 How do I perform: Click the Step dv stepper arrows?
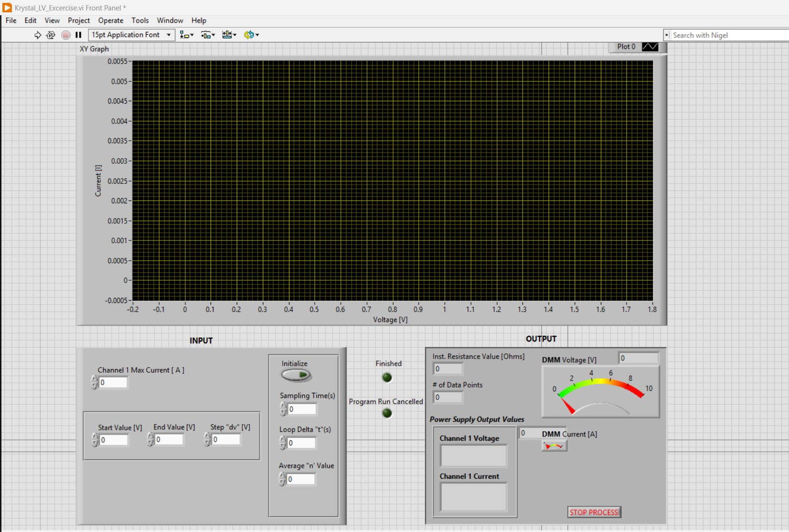207,439
